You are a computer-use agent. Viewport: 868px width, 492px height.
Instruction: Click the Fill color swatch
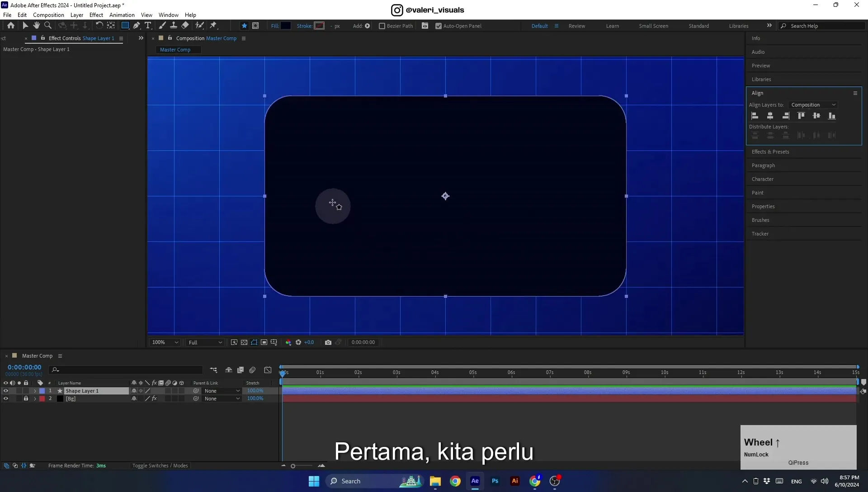(286, 26)
